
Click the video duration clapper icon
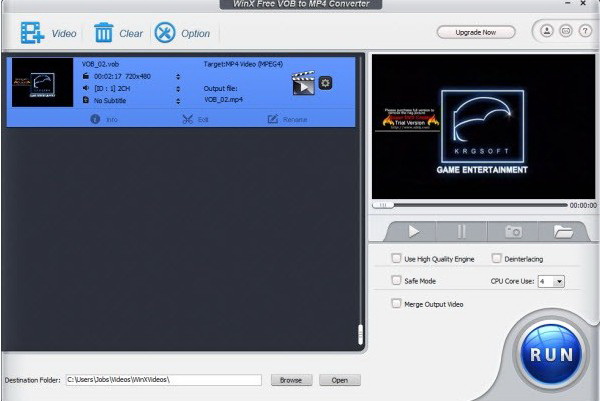[86, 76]
